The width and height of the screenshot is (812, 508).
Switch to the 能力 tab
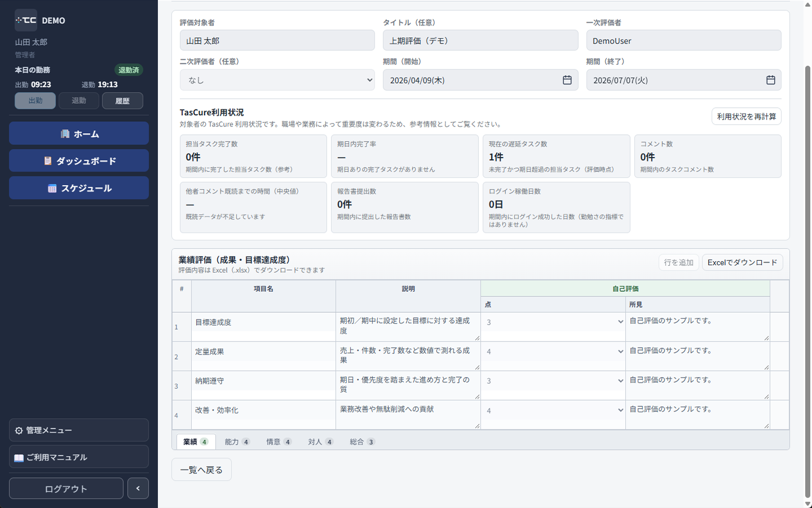(x=237, y=442)
